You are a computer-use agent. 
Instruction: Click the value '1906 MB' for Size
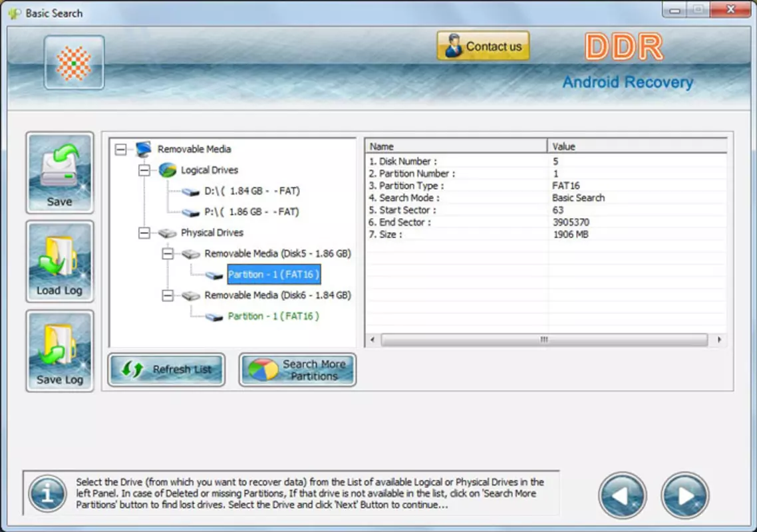click(570, 234)
